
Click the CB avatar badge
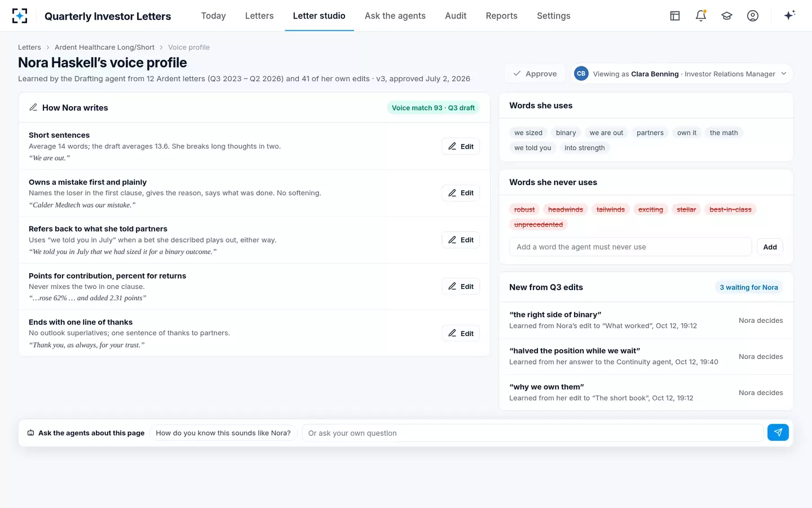click(x=581, y=74)
